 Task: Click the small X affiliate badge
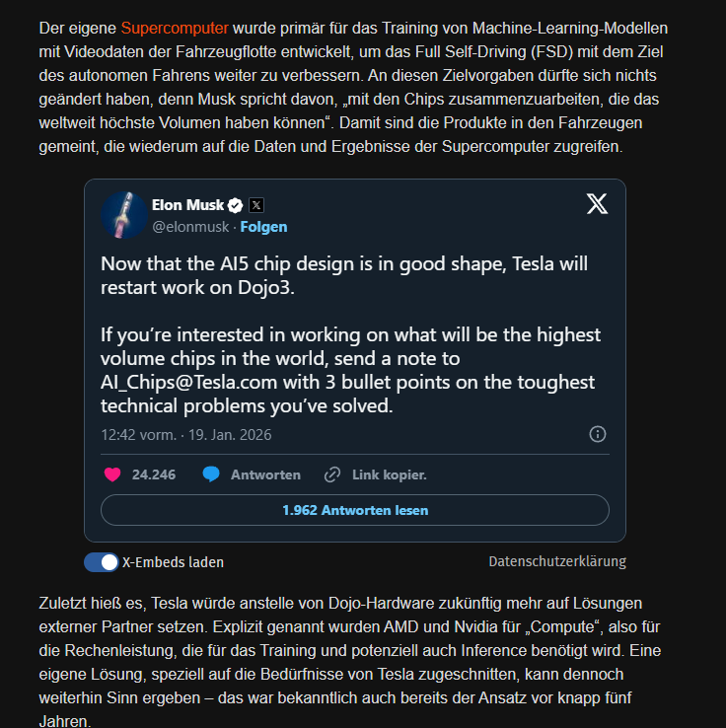256,205
